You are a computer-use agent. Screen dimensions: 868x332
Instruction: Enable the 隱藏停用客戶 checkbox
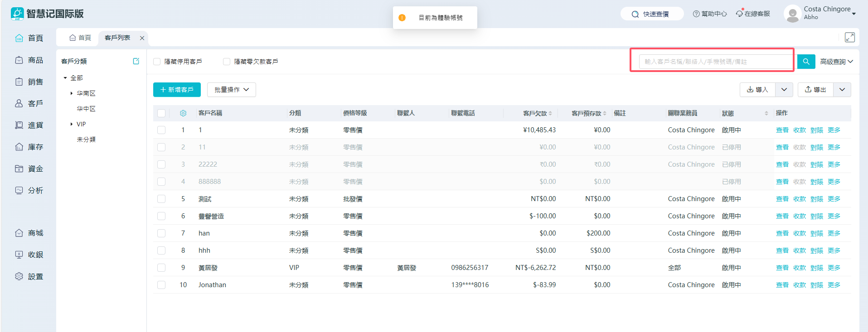click(x=157, y=62)
